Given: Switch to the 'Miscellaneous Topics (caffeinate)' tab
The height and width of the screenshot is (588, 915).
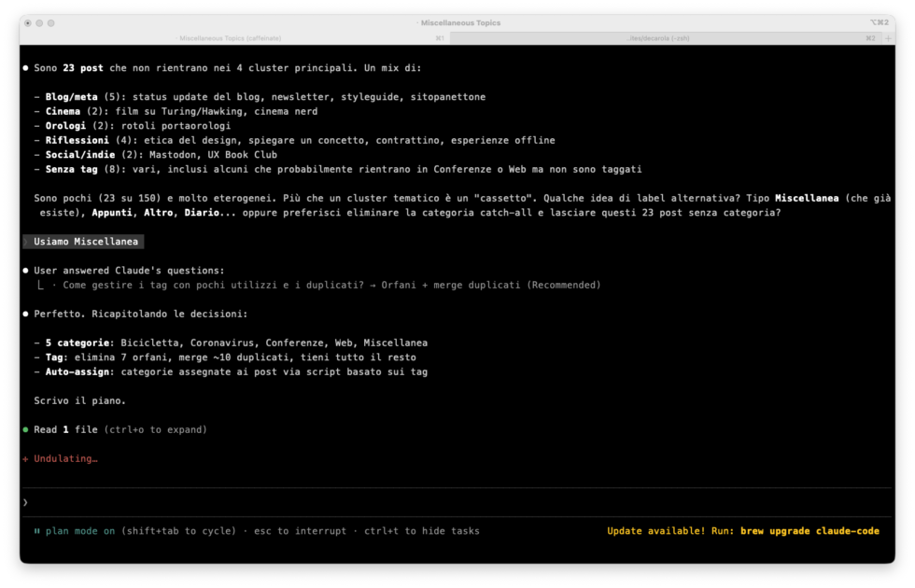Looking at the screenshot, I should [x=229, y=38].
